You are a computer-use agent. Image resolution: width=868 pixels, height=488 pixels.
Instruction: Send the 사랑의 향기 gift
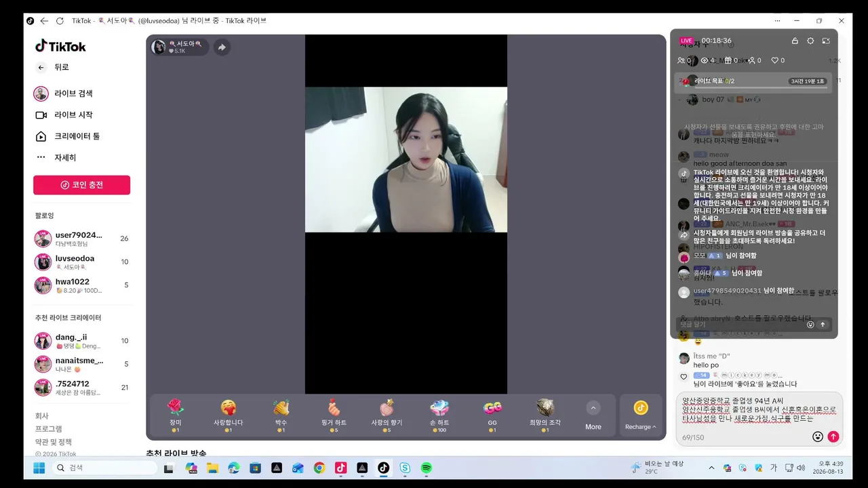coord(387,415)
